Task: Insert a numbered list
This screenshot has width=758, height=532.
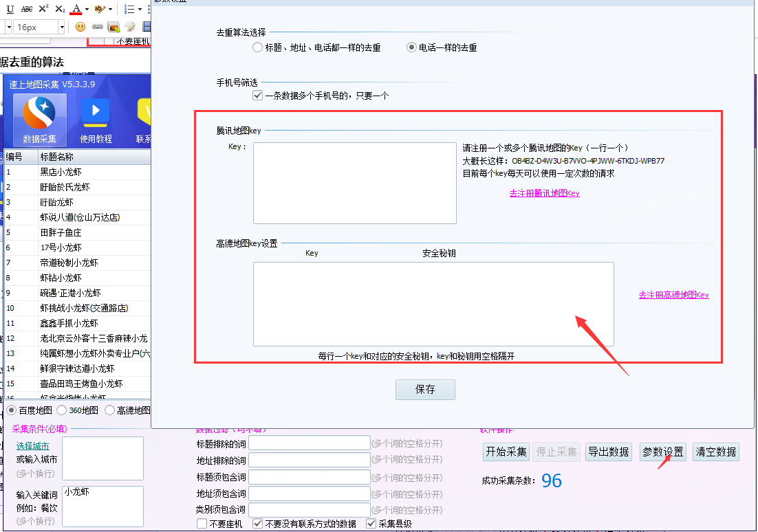Action: 129,9
